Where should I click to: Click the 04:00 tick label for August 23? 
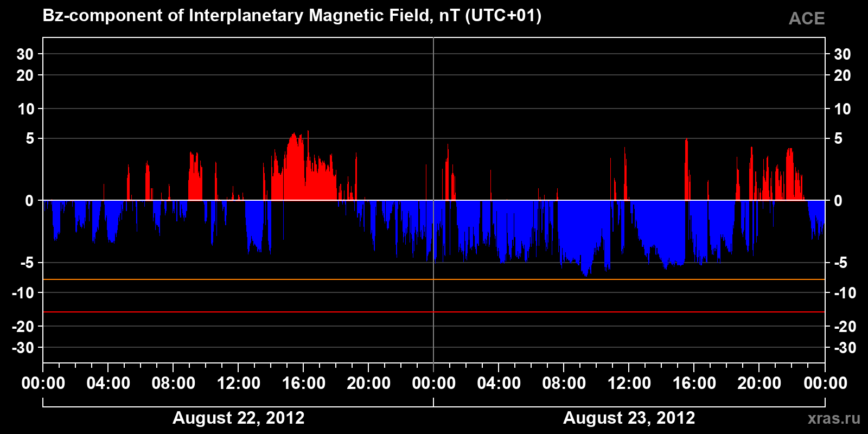point(499,383)
